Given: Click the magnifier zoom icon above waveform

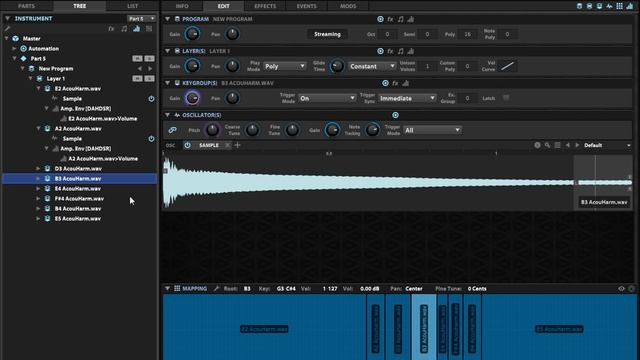Looking at the screenshot, I should (x=547, y=145).
